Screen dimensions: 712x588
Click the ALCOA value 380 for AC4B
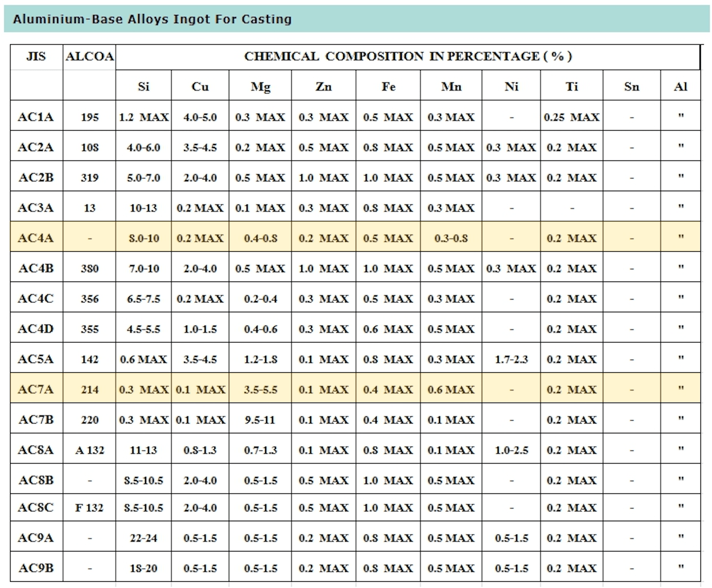(x=89, y=269)
